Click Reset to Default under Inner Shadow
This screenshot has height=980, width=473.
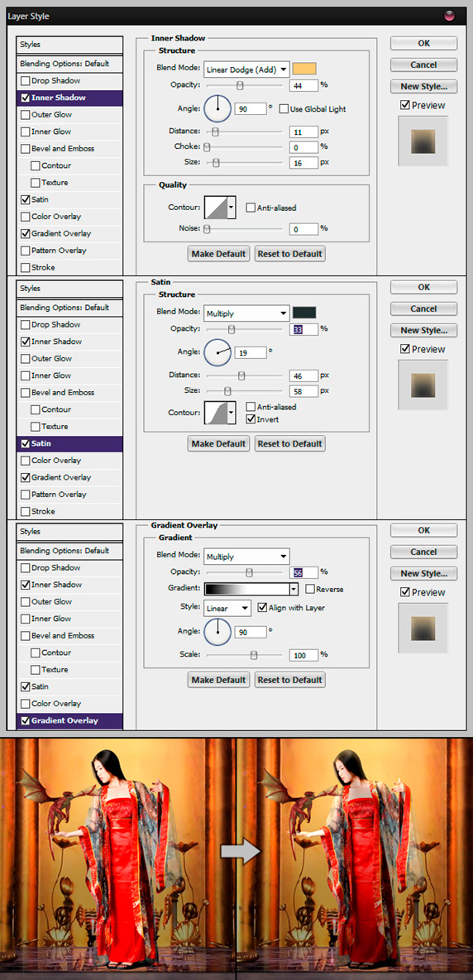290,253
